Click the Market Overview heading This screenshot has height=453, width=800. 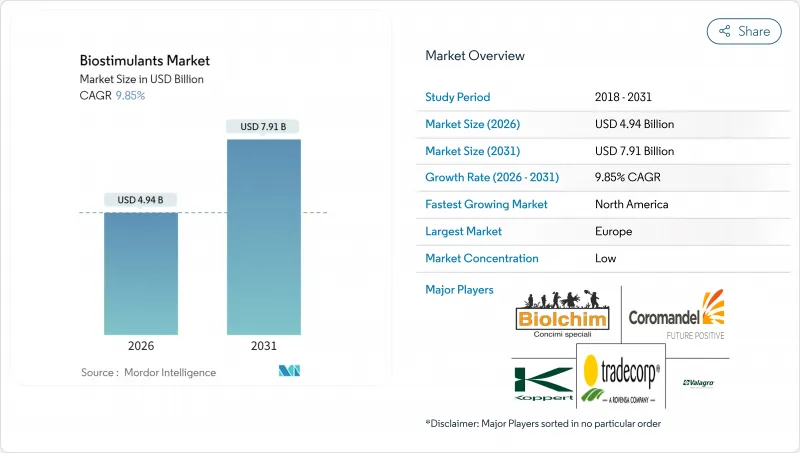[x=474, y=56]
